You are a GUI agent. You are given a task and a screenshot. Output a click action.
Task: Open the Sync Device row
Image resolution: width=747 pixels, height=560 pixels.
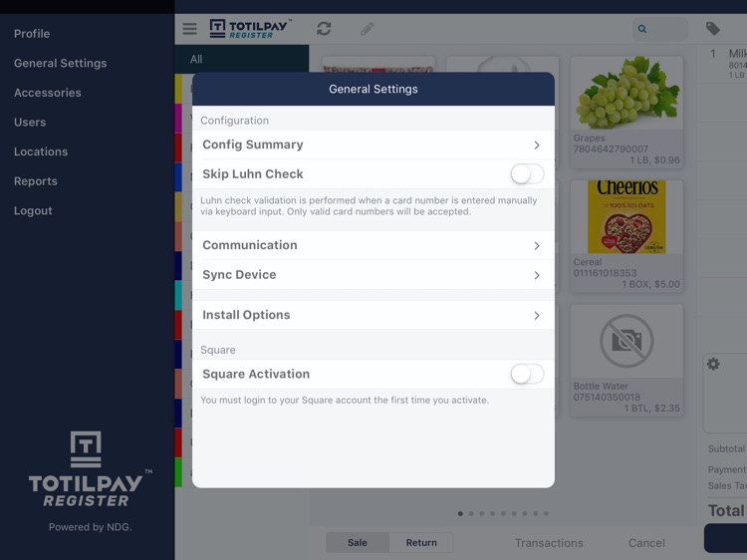(x=373, y=275)
